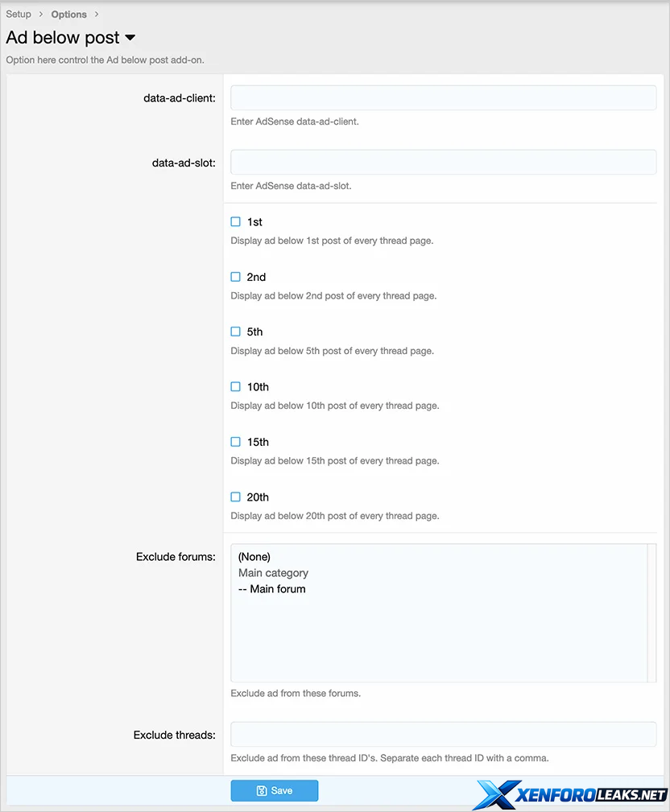This screenshot has width=670, height=812.
Task: Click the Save button
Action: click(274, 790)
